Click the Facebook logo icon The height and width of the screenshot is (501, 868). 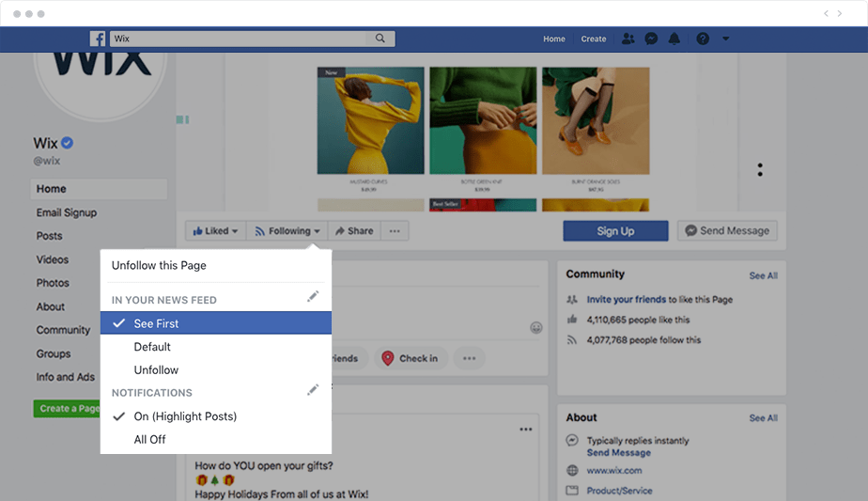pos(98,39)
